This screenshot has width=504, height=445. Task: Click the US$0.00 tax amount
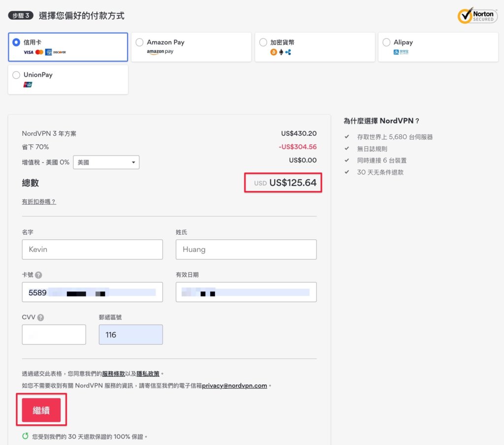[x=303, y=160]
